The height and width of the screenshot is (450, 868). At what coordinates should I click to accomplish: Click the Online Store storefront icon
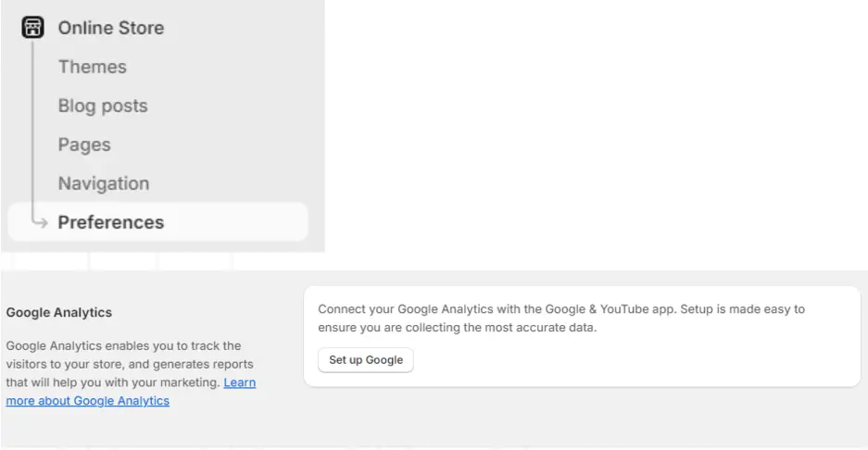(32, 27)
